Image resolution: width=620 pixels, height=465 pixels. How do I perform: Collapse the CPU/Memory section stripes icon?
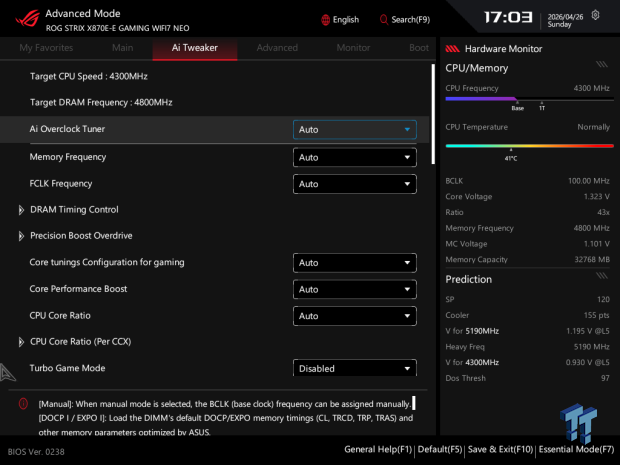[602, 64]
